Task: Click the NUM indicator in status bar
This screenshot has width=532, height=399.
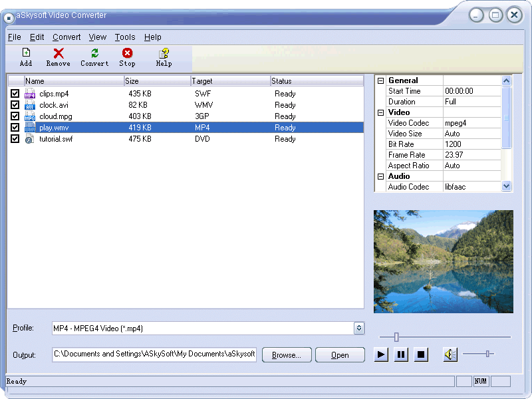Action: pyautogui.click(x=480, y=381)
